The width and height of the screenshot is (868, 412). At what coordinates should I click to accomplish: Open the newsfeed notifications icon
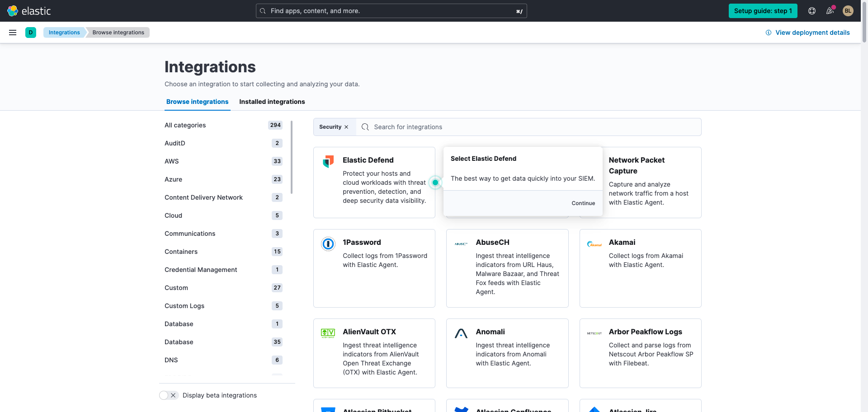coord(830,11)
